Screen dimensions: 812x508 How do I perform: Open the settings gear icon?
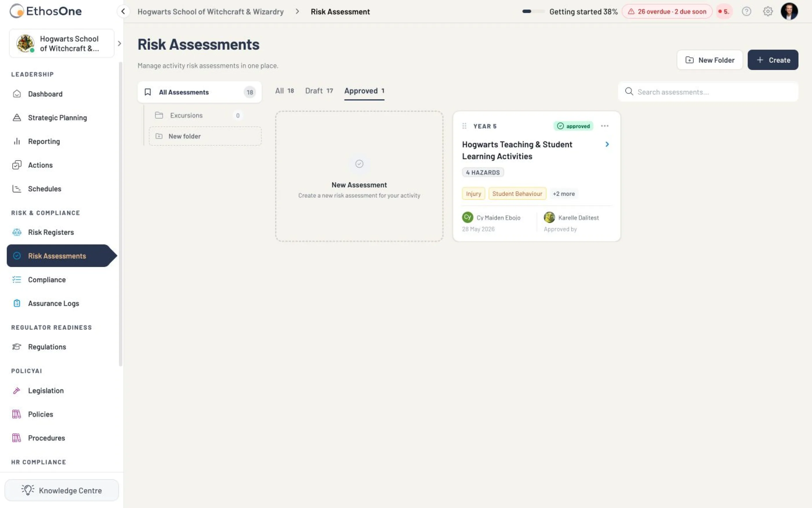[768, 11]
